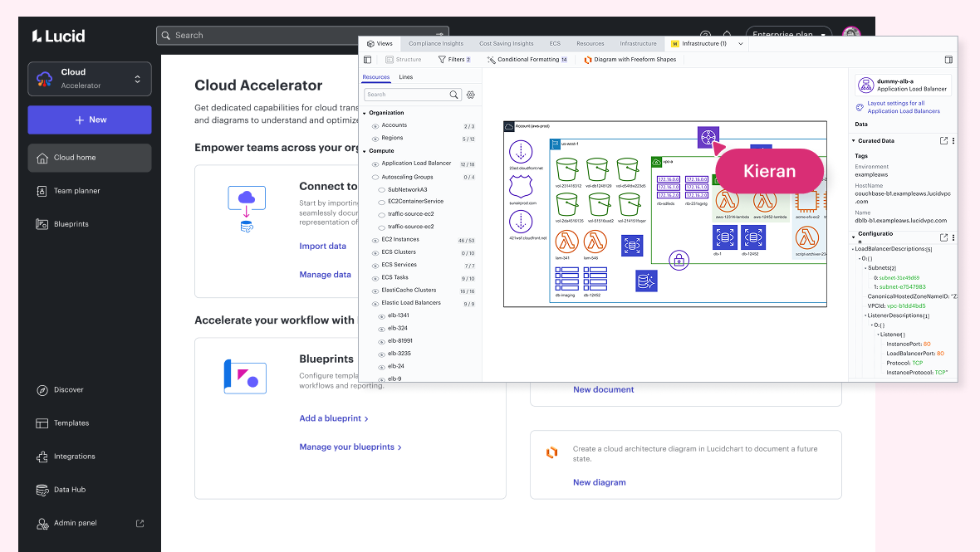Toggle visibility of EC2 Instances
Viewport: 980px width, 552px height.
tap(375, 241)
